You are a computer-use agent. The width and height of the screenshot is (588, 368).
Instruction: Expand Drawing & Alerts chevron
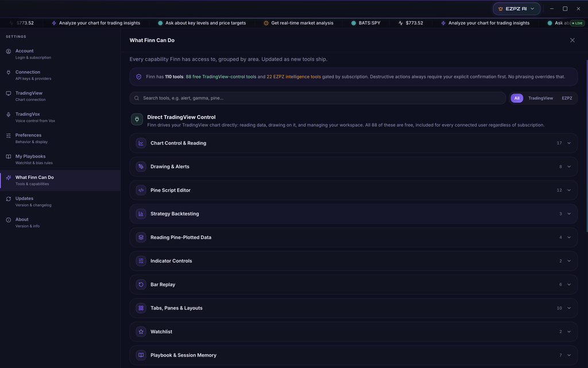tap(569, 167)
